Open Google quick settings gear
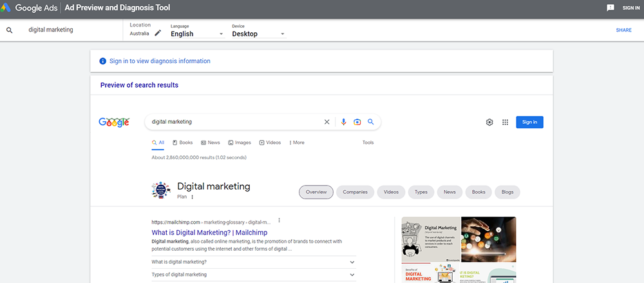The height and width of the screenshot is (283, 644). tap(489, 122)
